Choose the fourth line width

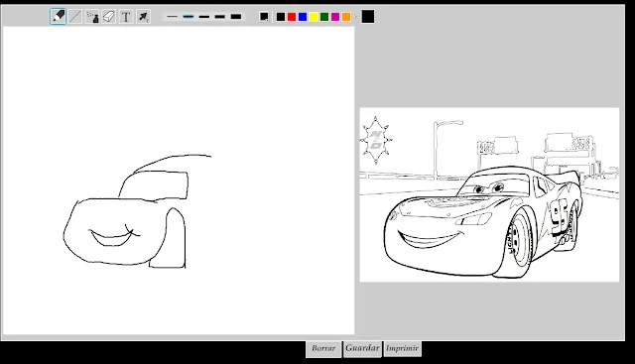click(x=220, y=17)
